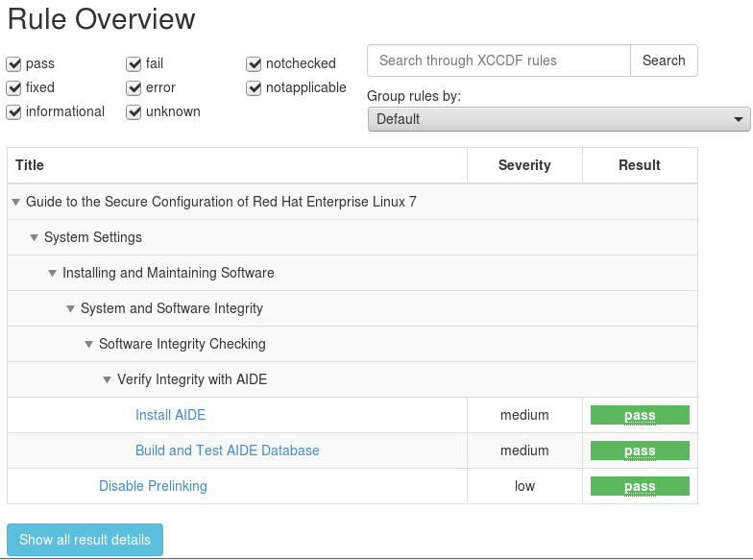Open the Install AIDE rule link
Viewport: 753px width, 560px height.
pyautogui.click(x=170, y=415)
